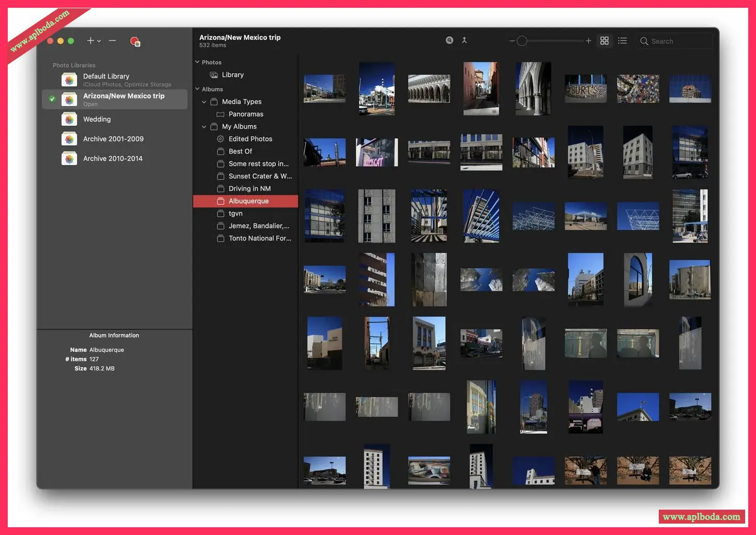Click the round magnifier icon beside the merge icon
This screenshot has width=756, height=535.
[x=449, y=40]
